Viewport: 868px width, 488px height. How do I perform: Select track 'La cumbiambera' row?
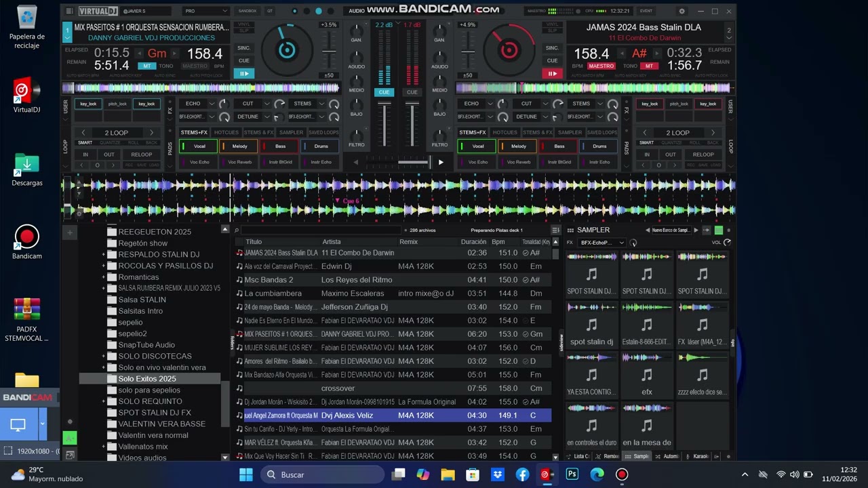pos(393,293)
